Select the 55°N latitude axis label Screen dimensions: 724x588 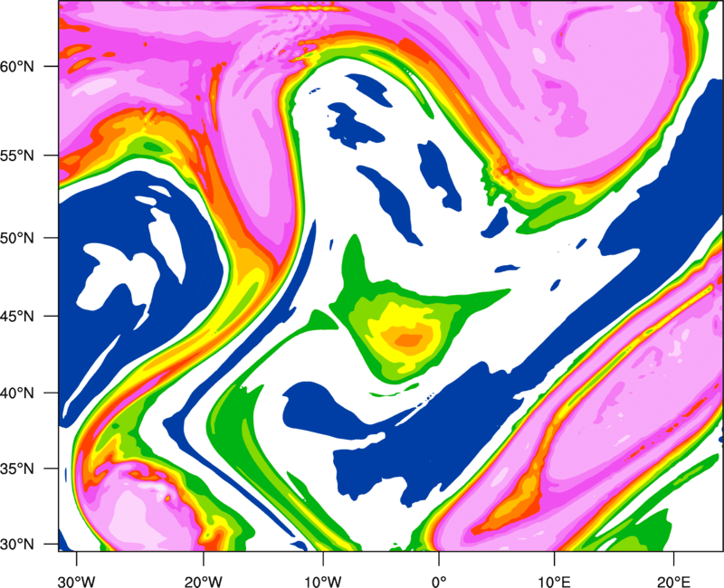(x=17, y=156)
